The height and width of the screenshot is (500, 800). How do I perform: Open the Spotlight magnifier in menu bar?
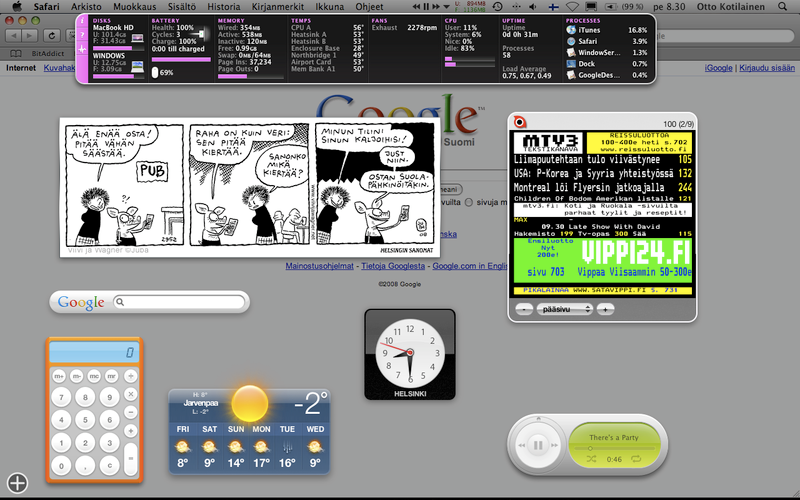pyautogui.click(x=782, y=7)
